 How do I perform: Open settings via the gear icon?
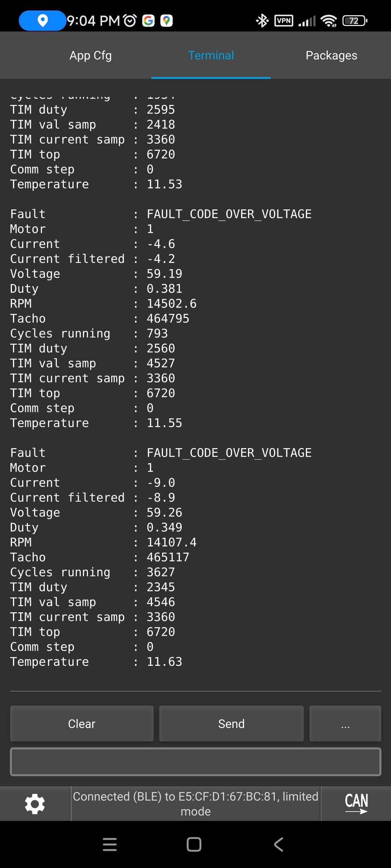coord(35,804)
